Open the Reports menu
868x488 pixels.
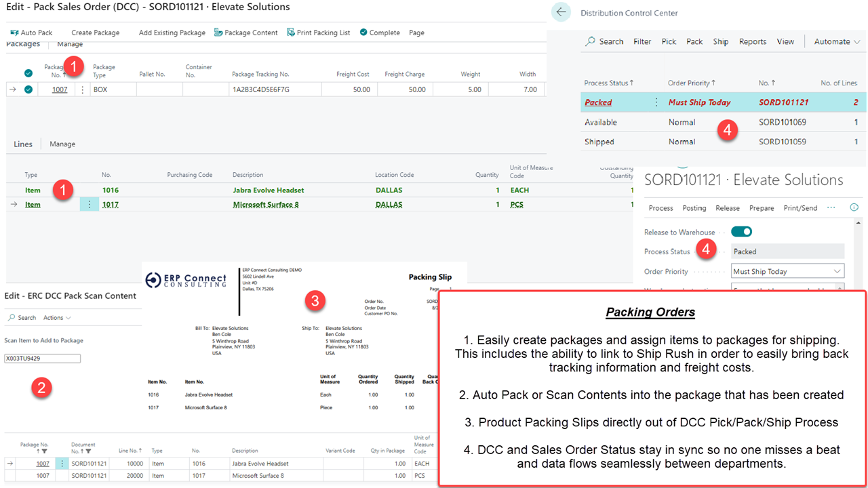pos(753,41)
